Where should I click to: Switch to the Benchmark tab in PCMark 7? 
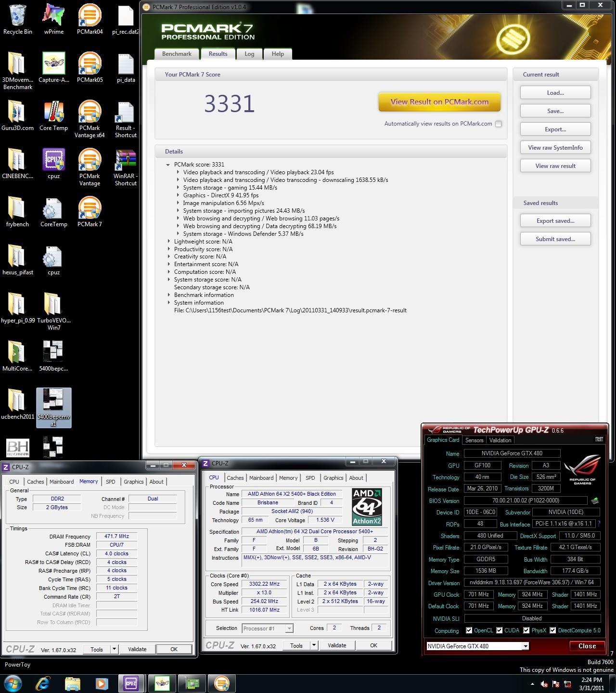point(177,54)
